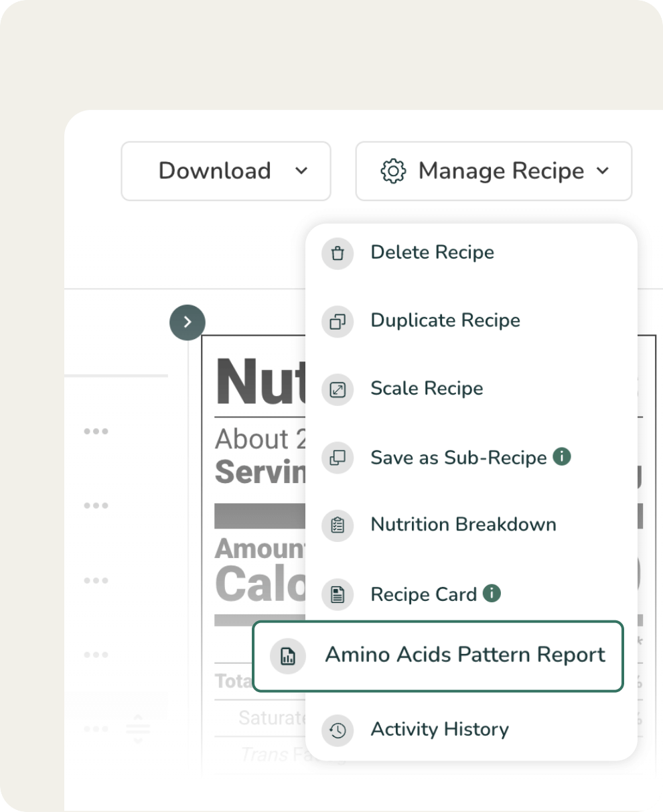Click the Duplicate Recipe overlapping squares icon

point(338,322)
